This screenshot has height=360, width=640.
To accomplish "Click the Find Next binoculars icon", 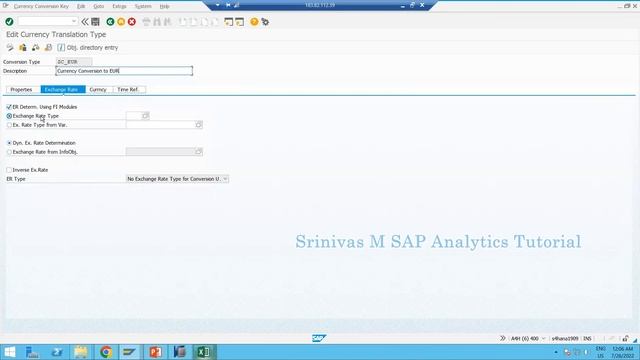I will (167, 22).
